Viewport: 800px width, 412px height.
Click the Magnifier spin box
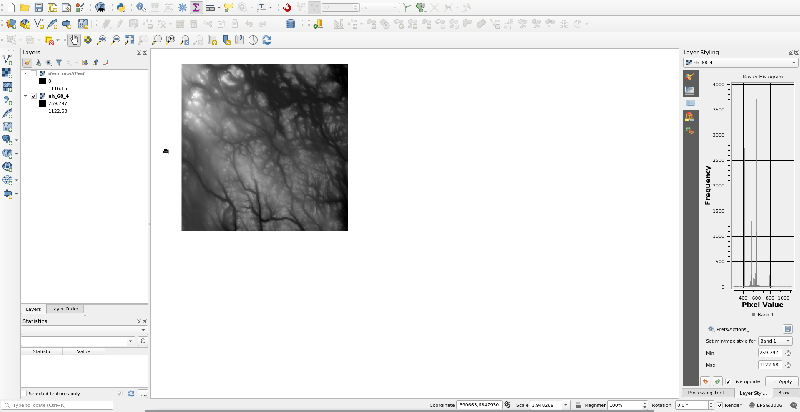tap(628, 405)
